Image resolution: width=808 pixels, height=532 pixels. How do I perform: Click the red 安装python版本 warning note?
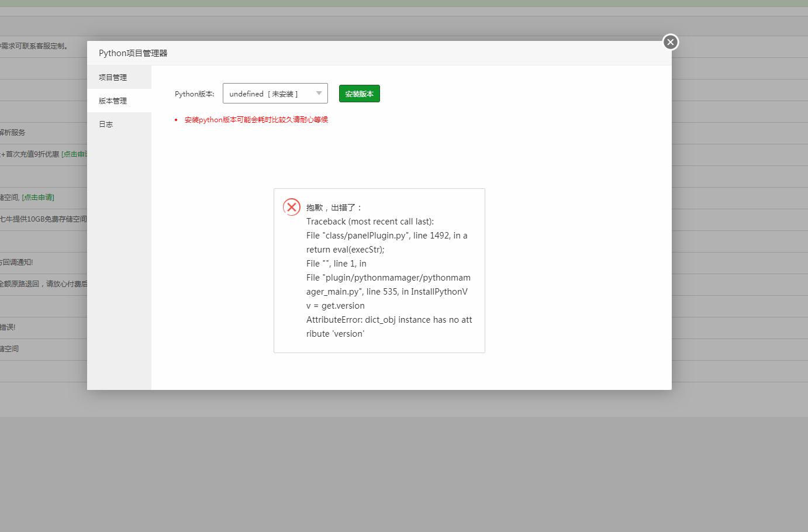[x=256, y=120]
